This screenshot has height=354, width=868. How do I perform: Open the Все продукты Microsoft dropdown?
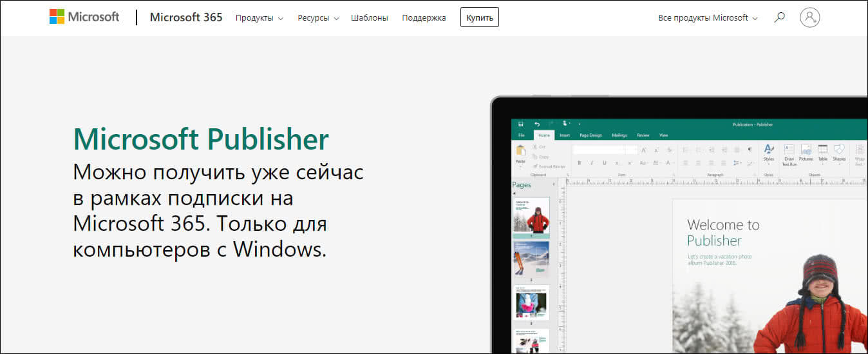coord(708,18)
